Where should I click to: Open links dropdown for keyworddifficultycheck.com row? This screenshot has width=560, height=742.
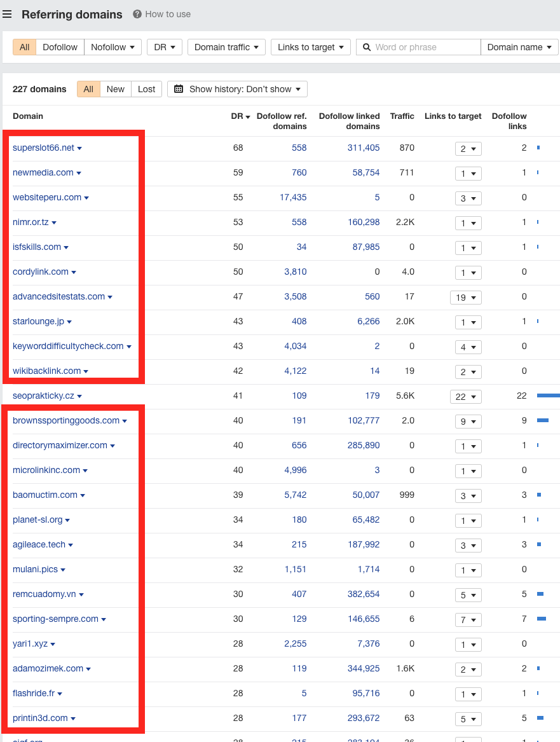coord(468,347)
